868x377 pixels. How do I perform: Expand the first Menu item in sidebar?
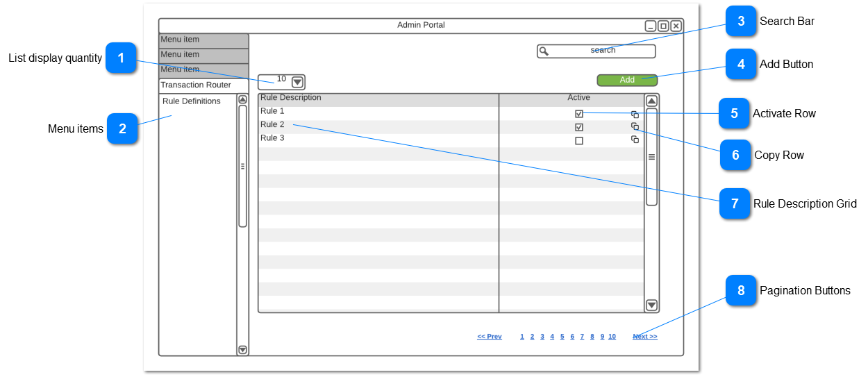pyautogui.click(x=203, y=40)
